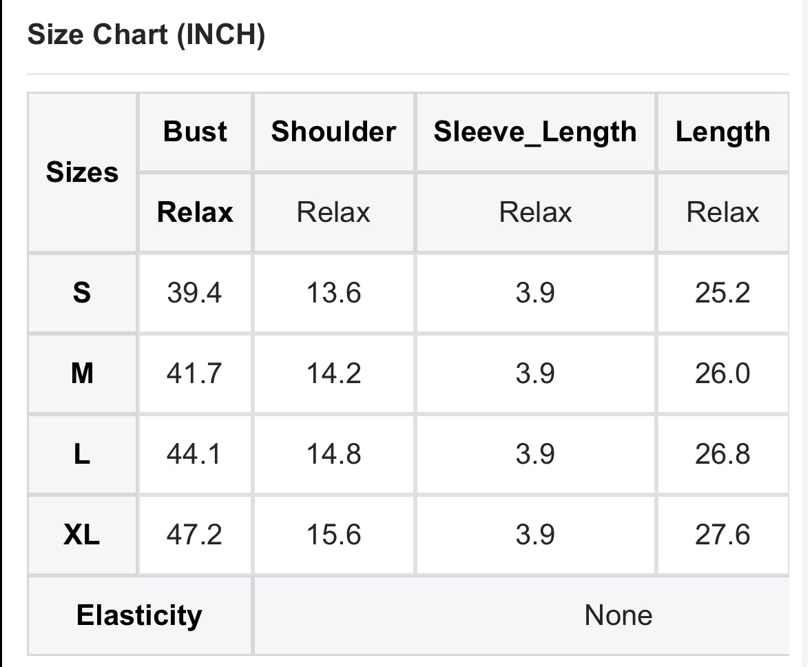
Task: Click the 15.6 shoulder value
Action: tap(333, 534)
